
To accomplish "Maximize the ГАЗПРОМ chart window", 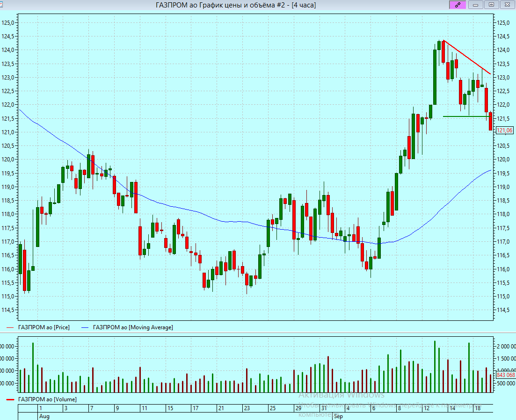I will pyautogui.click(x=491, y=5).
